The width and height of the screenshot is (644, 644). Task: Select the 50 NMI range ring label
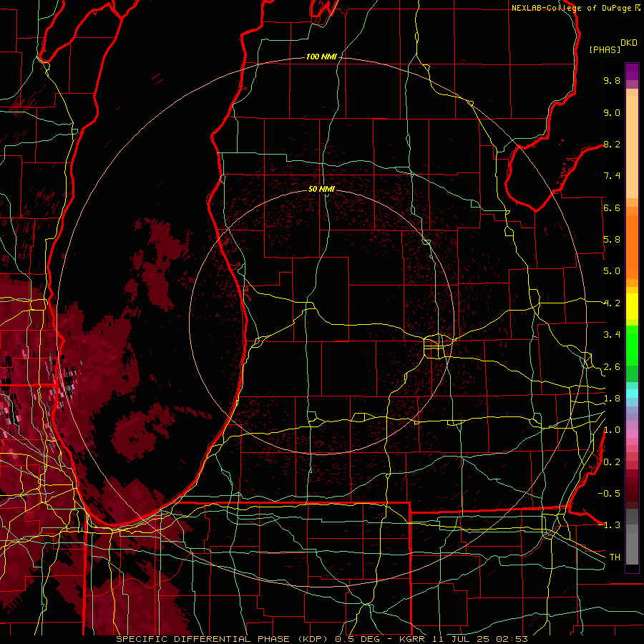point(321,189)
